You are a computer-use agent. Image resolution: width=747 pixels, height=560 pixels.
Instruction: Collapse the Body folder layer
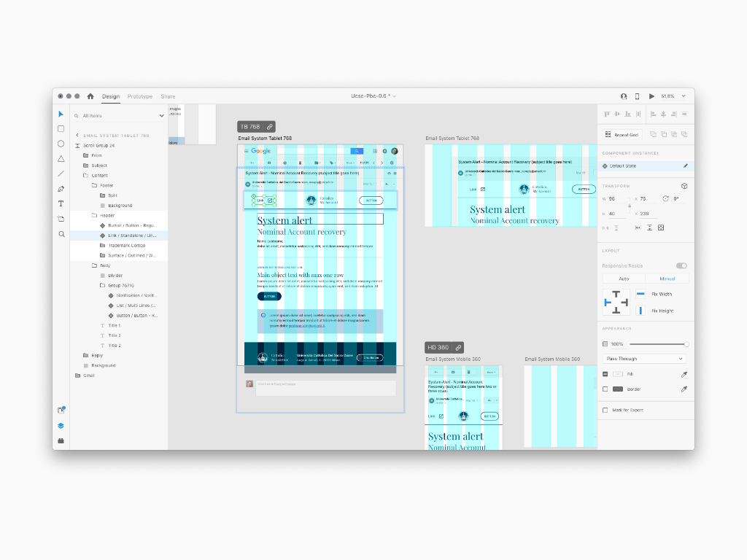pos(94,265)
